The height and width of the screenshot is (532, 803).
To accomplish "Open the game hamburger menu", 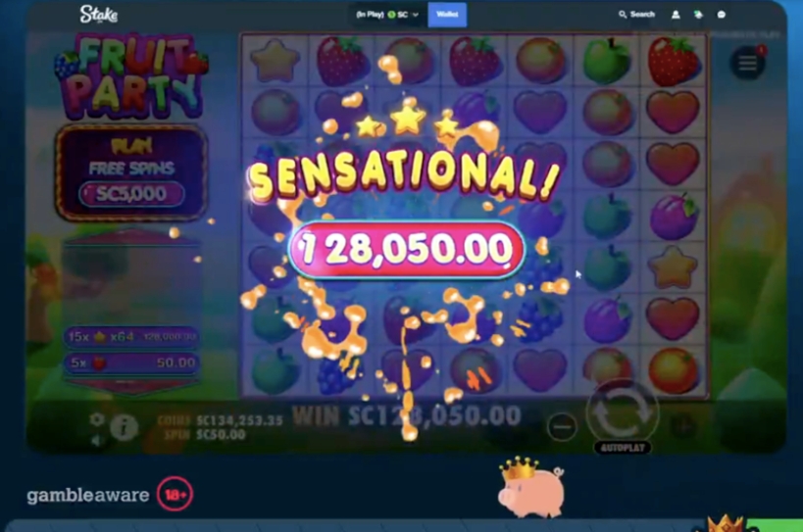I will pos(747,63).
